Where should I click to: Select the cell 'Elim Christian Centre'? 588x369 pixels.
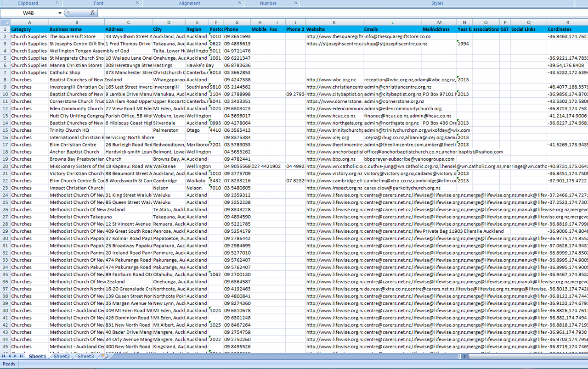[77, 145]
